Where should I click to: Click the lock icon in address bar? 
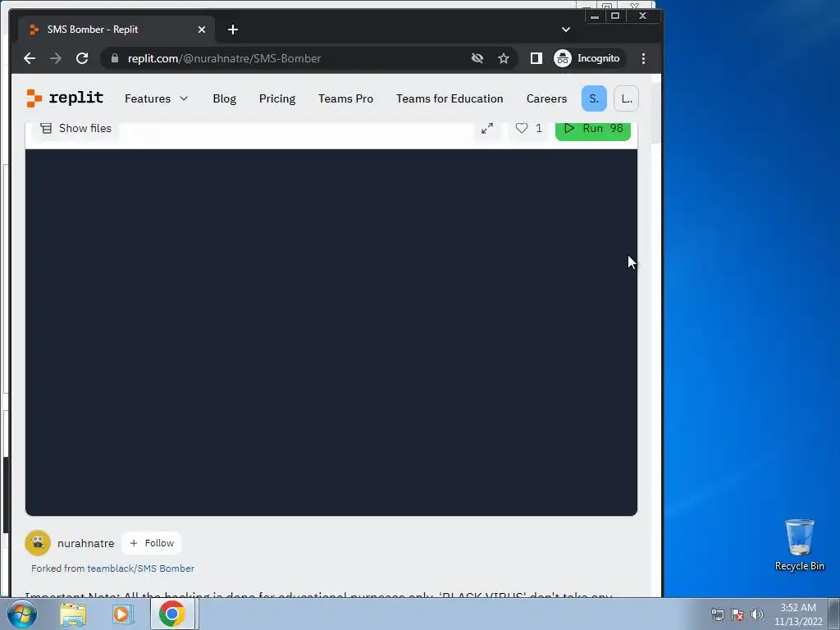click(115, 58)
